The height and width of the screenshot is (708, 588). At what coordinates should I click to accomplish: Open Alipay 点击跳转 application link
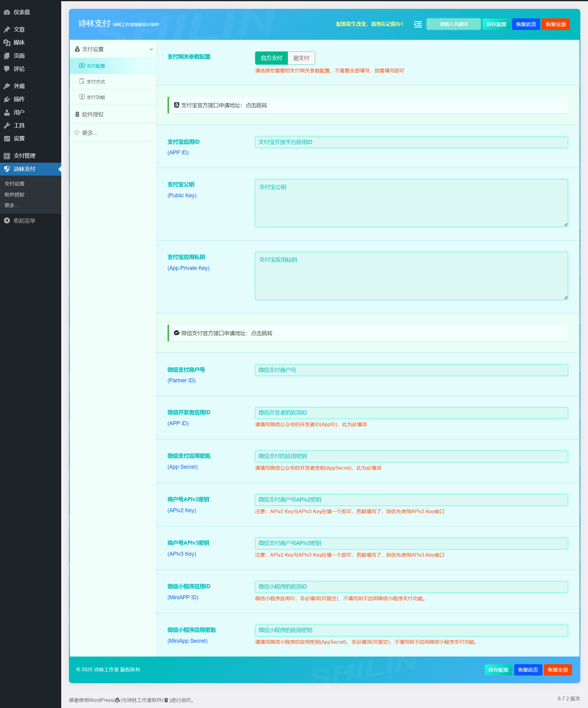[256, 105]
